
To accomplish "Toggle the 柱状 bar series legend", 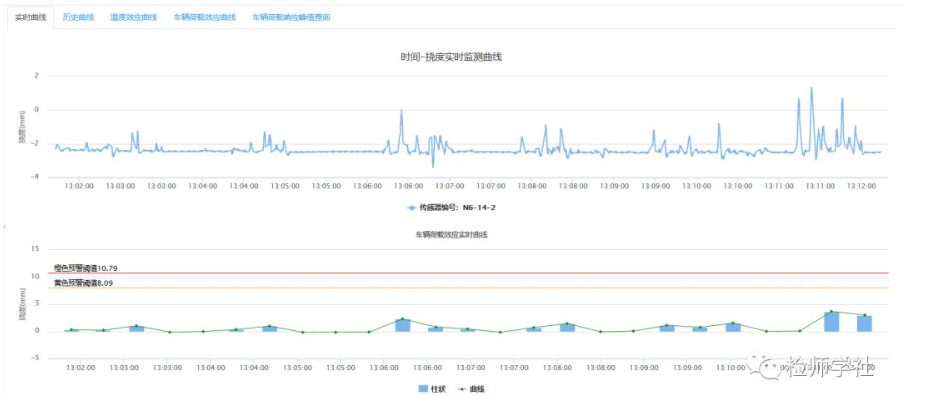I will 431,389.
